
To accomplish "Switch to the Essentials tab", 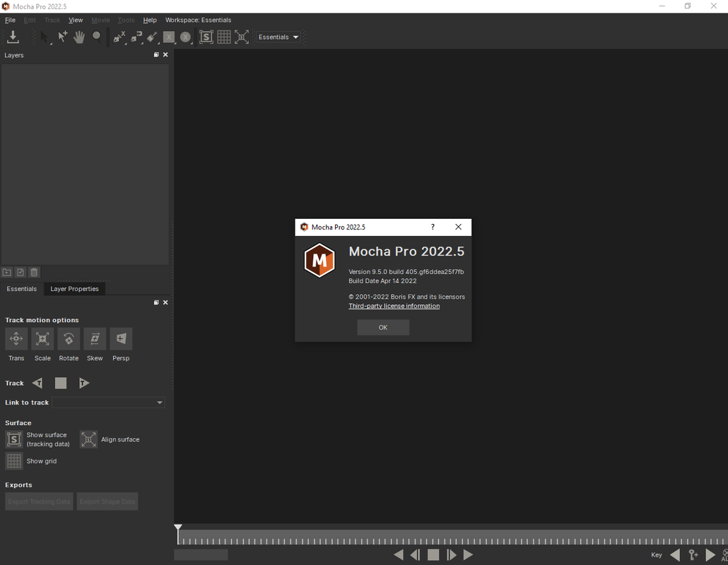I will click(x=21, y=289).
